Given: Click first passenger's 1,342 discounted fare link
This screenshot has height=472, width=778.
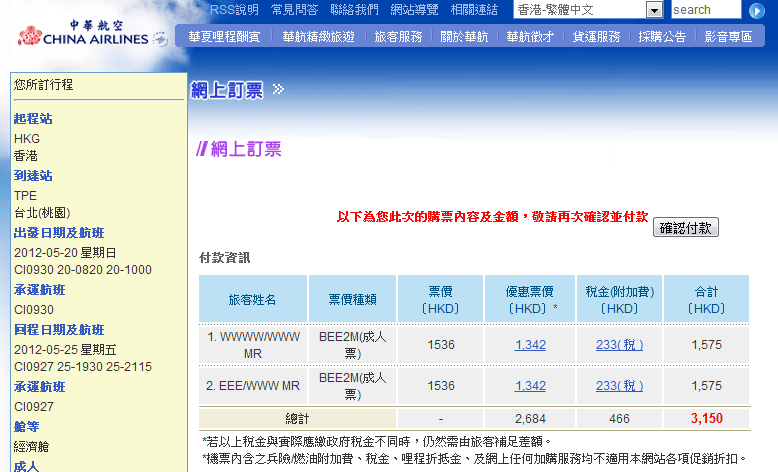Looking at the screenshot, I should pyautogui.click(x=530, y=345).
